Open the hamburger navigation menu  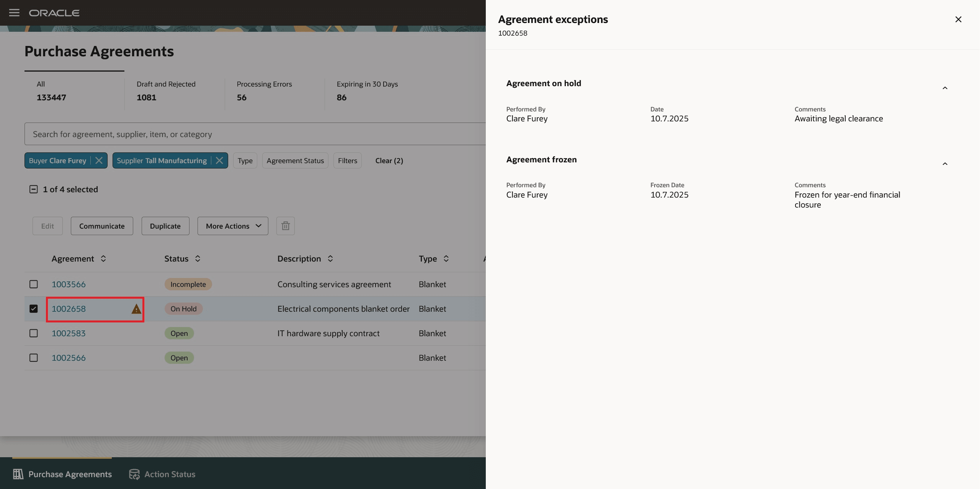pos(14,13)
